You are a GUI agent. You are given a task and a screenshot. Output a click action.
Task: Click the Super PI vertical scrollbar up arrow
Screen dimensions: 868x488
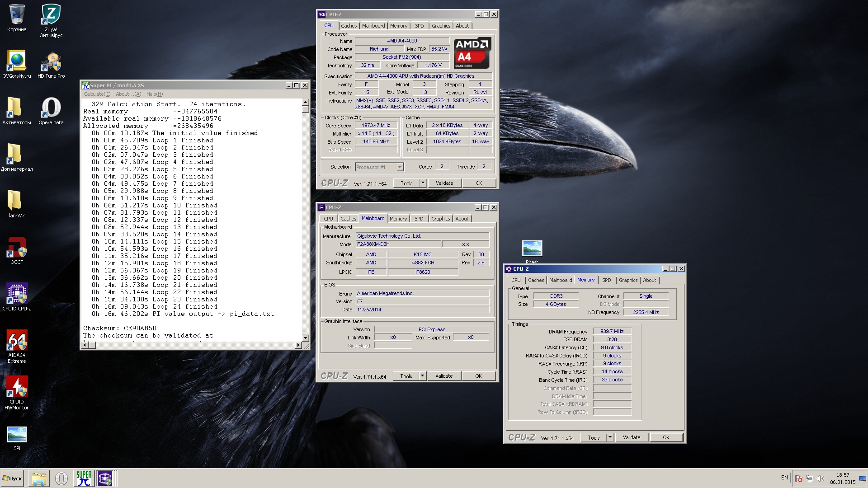306,102
